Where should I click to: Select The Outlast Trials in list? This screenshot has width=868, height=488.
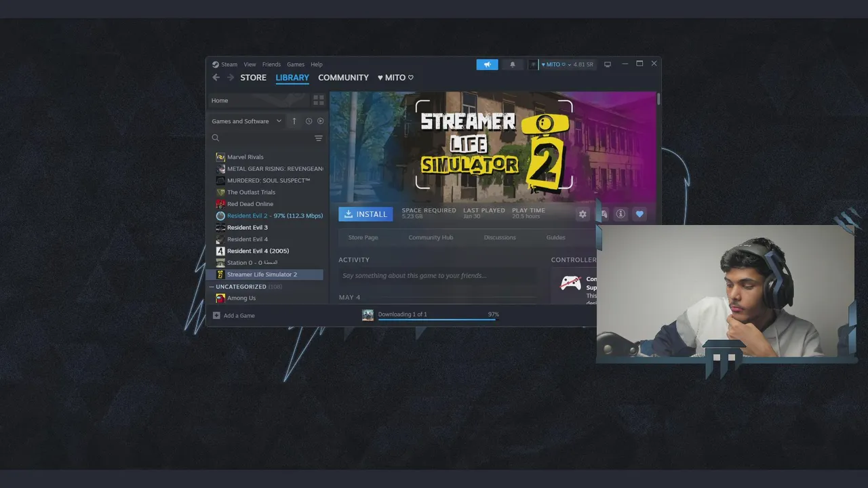click(269, 192)
